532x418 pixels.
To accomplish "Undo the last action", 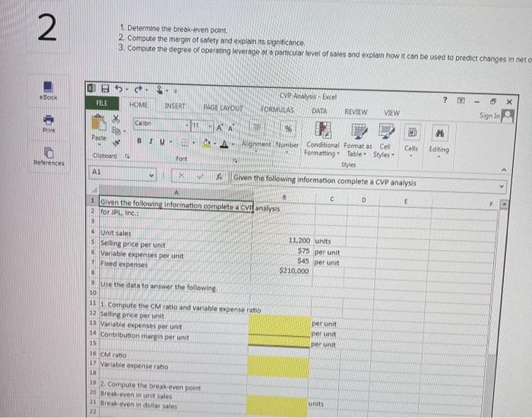I will 119,89.
